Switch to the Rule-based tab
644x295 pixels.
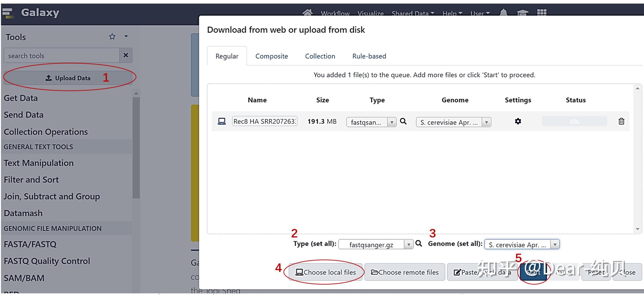pyautogui.click(x=369, y=56)
